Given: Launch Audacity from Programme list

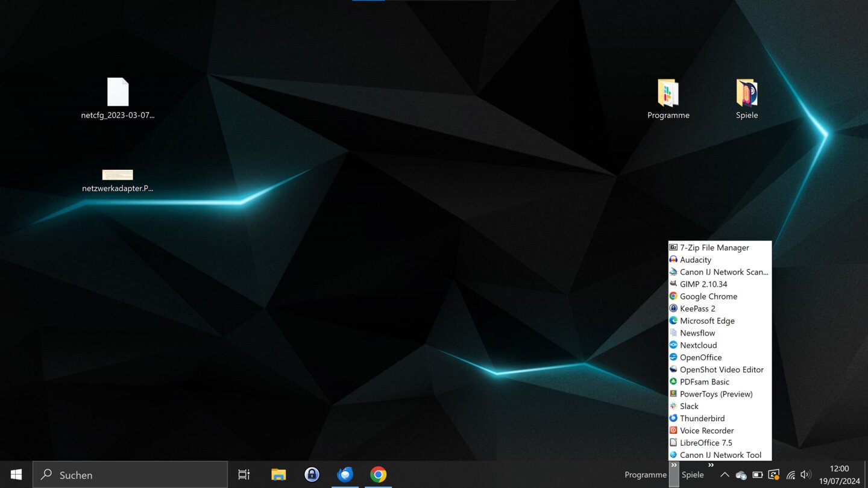Looking at the screenshot, I should 696,260.
